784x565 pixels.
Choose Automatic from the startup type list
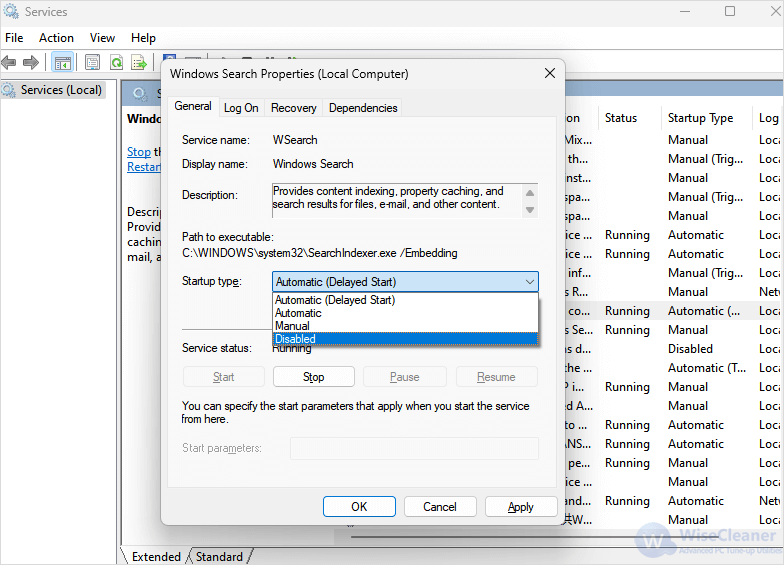tap(406, 313)
